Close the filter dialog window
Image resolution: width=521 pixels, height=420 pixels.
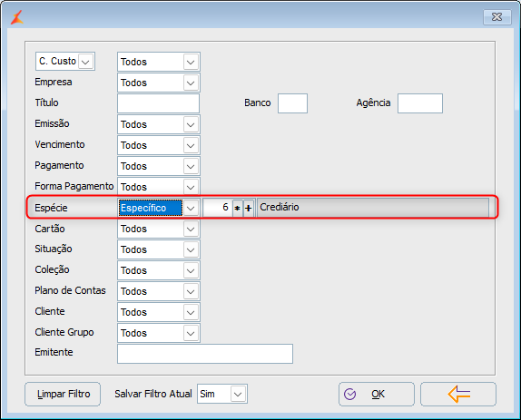pyautogui.click(x=496, y=16)
